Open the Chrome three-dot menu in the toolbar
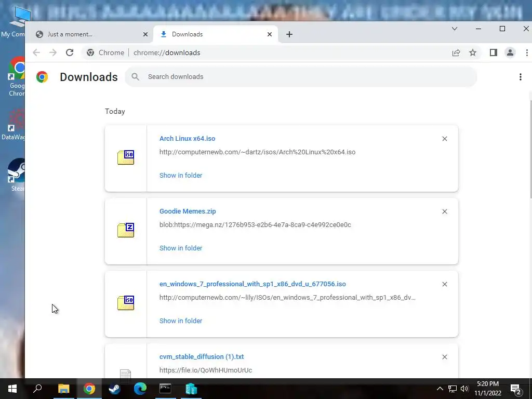The image size is (532, 399). (x=527, y=52)
